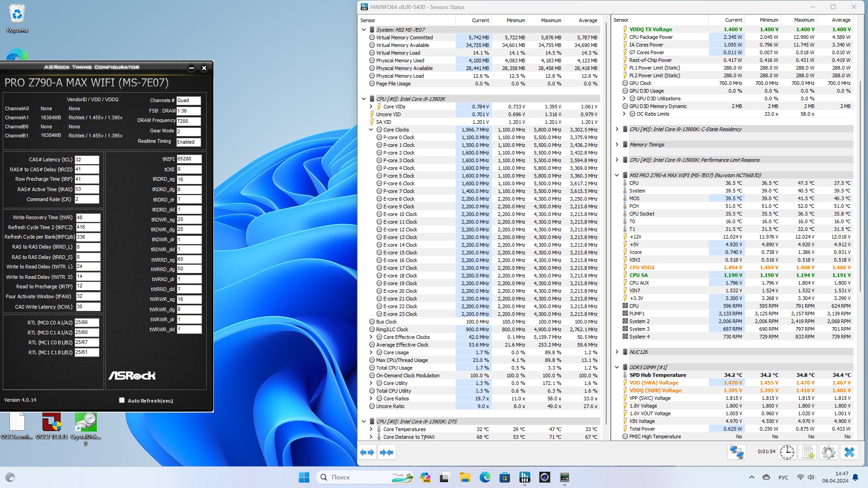
Task: Click the Maximum column header on the left
Action: [551, 20]
